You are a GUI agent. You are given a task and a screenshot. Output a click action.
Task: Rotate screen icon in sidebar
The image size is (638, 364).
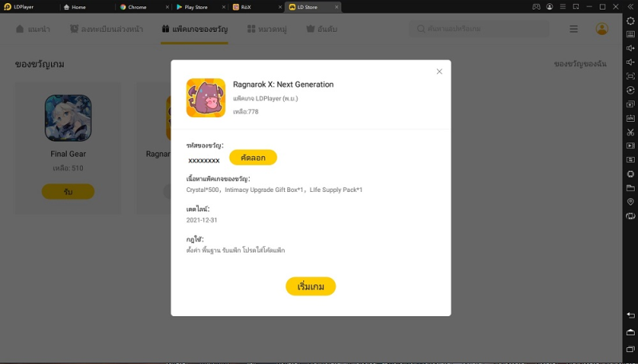(630, 216)
